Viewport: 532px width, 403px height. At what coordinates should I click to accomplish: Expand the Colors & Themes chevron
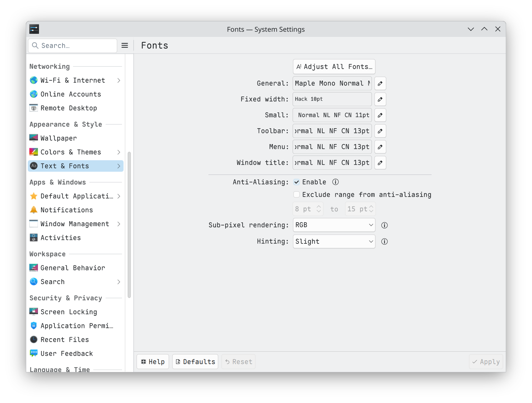click(119, 152)
